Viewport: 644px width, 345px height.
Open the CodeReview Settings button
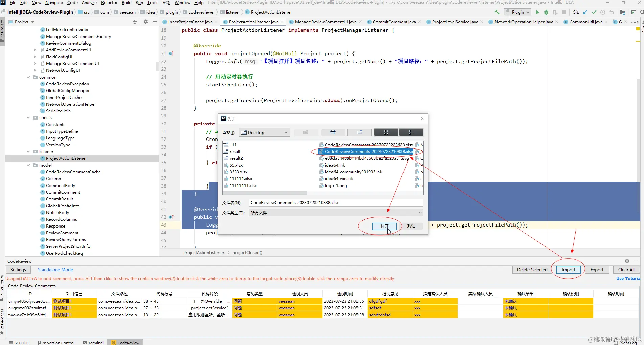pos(18,270)
